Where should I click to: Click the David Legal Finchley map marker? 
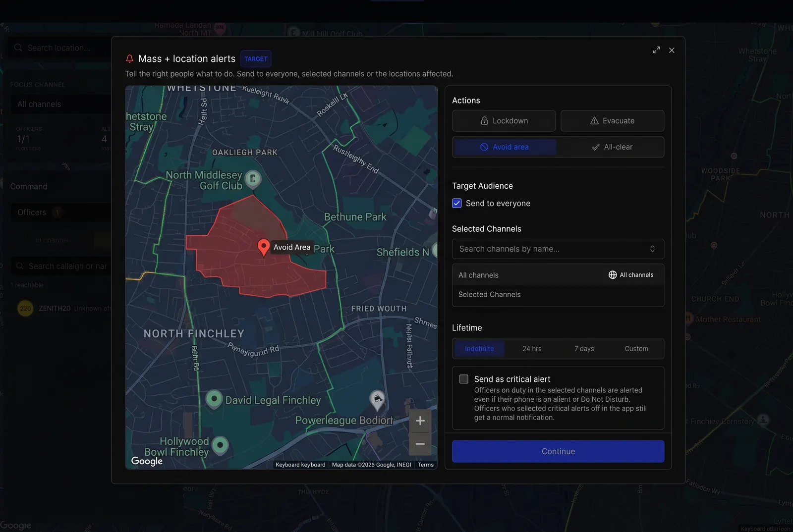pos(214,399)
